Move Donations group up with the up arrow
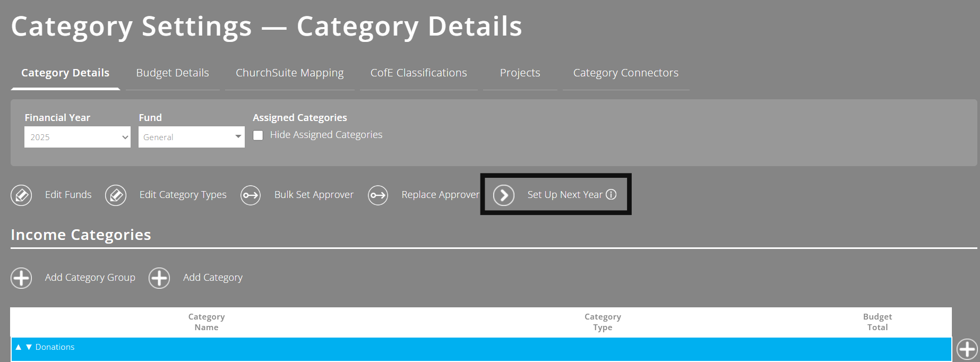Image resolution: width=980 pixels, height=362 pixels. click(x=19, y=347)
